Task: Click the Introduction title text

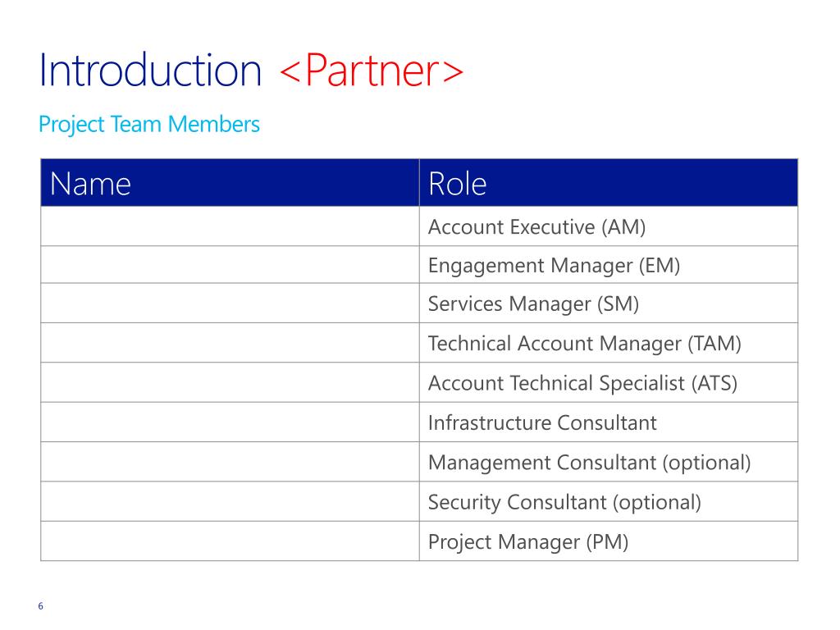Action: (150, 71)
